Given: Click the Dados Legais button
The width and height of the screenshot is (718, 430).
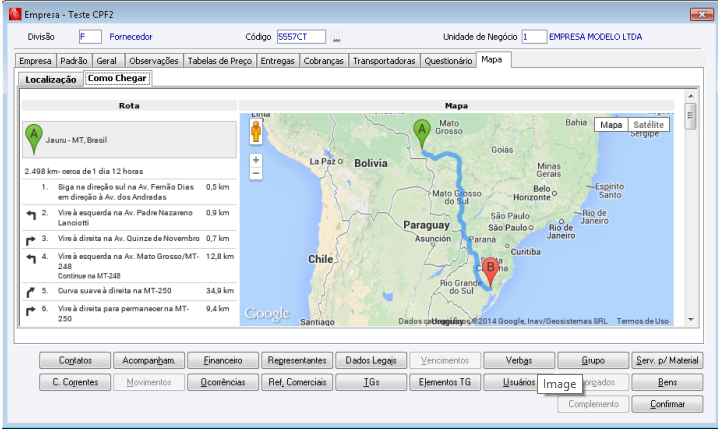Looking at the screenshot, I should pyautogui.click(x=371, y=360).
